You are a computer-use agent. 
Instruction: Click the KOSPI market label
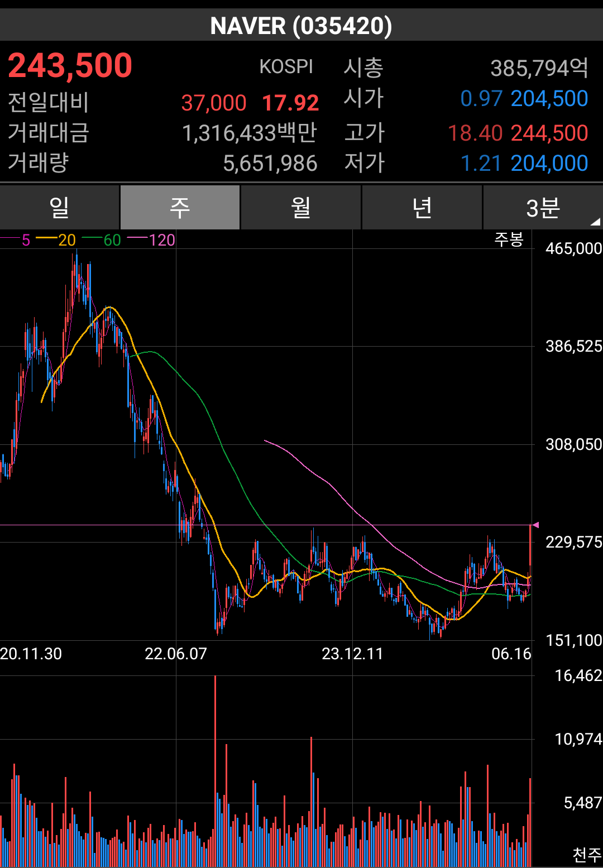tap(286, 66)
